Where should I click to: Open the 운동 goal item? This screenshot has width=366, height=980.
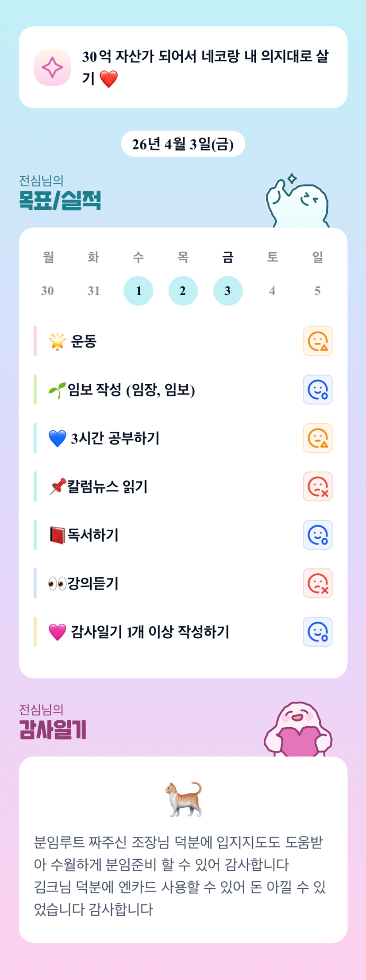click(x=83, y=341)
